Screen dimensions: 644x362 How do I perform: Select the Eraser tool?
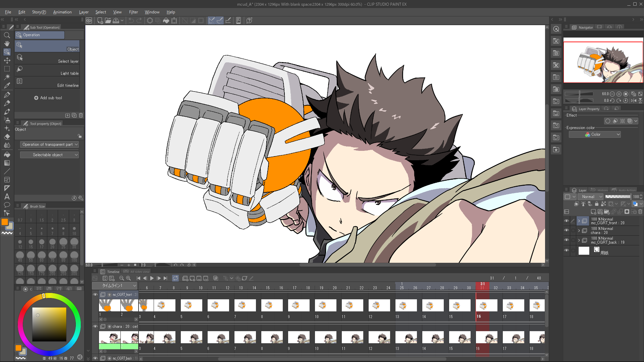(7, 137)
